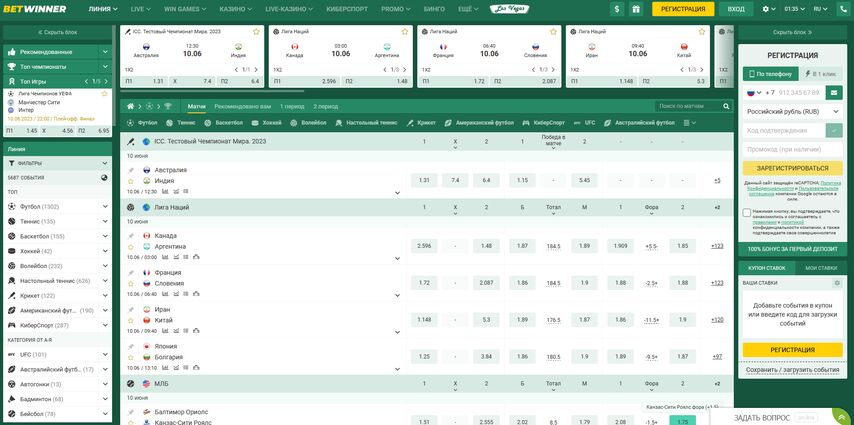
Task: Star the Япония vs Болгария match row
Action: click(x=131, y=357)
